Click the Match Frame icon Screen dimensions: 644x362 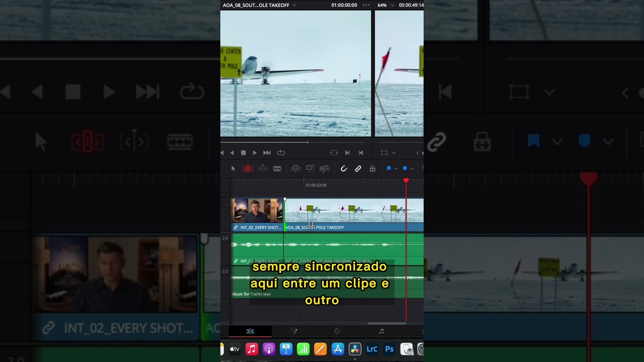(x=334, y=153)
